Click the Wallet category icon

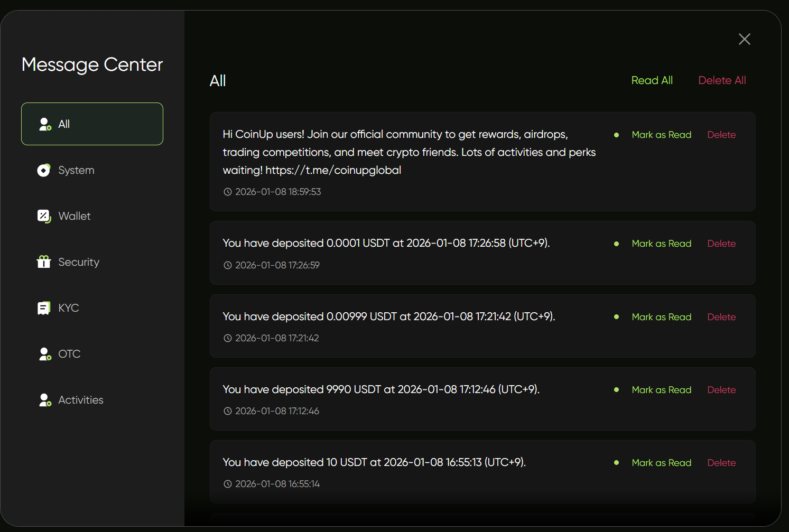tap(44, 216)
